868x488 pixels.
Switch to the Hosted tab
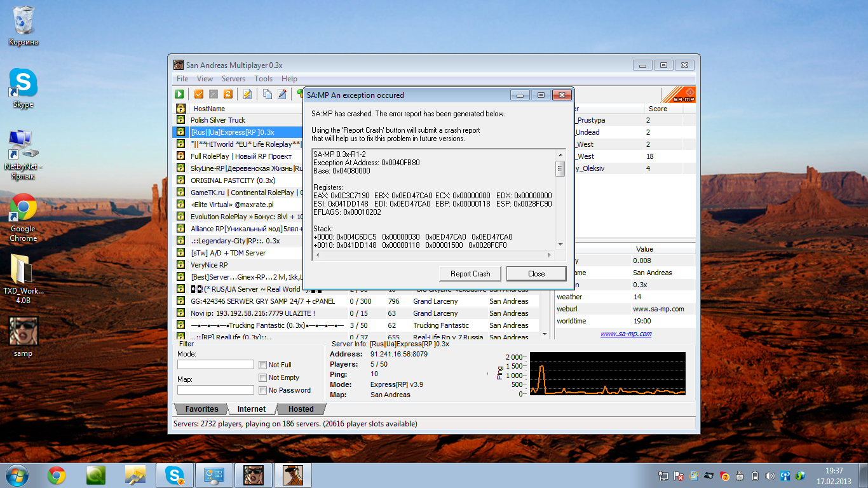click(x=301, y=409)
